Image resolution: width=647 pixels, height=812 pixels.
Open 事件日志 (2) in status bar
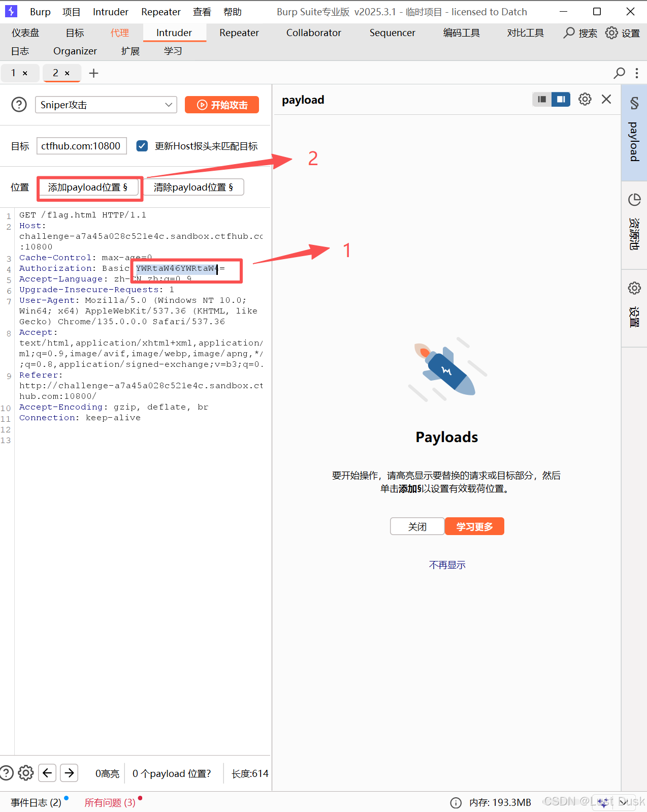coord(36,802)
